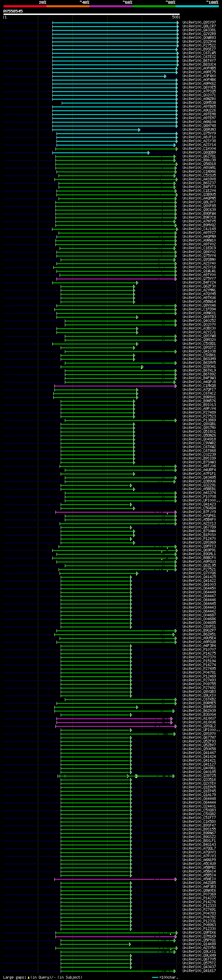Click purple-bar hit label UniRef100_Q75VY7
222x980 pixels.
(x=199, y=278)
